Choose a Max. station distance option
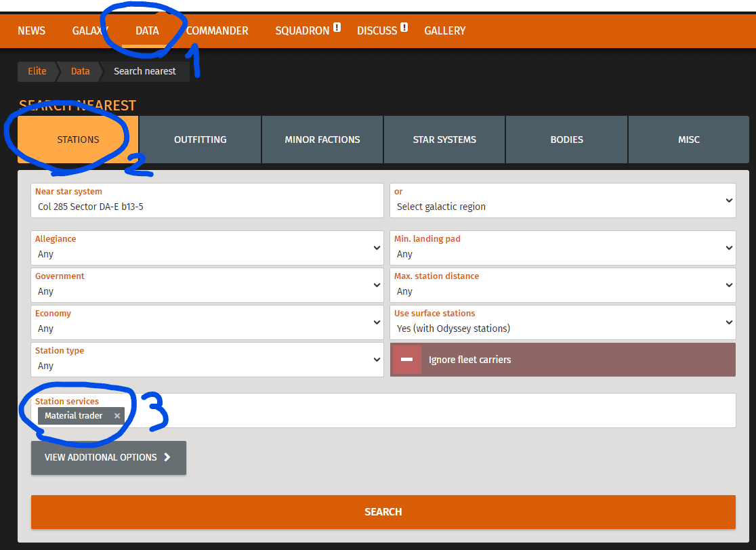Image resolution: width=756 pixels, height=550 pixels. point(562,285)
